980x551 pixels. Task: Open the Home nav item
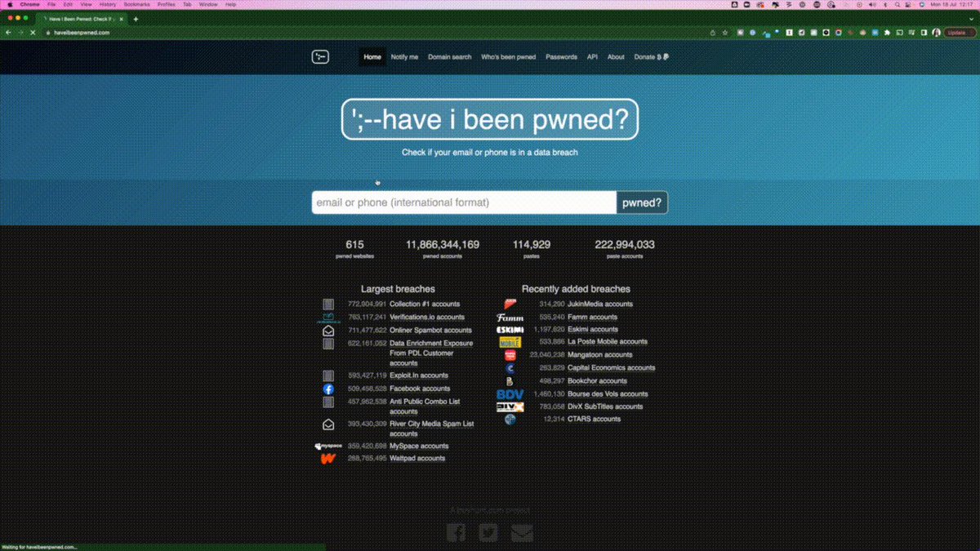click(x=372, y=57)
